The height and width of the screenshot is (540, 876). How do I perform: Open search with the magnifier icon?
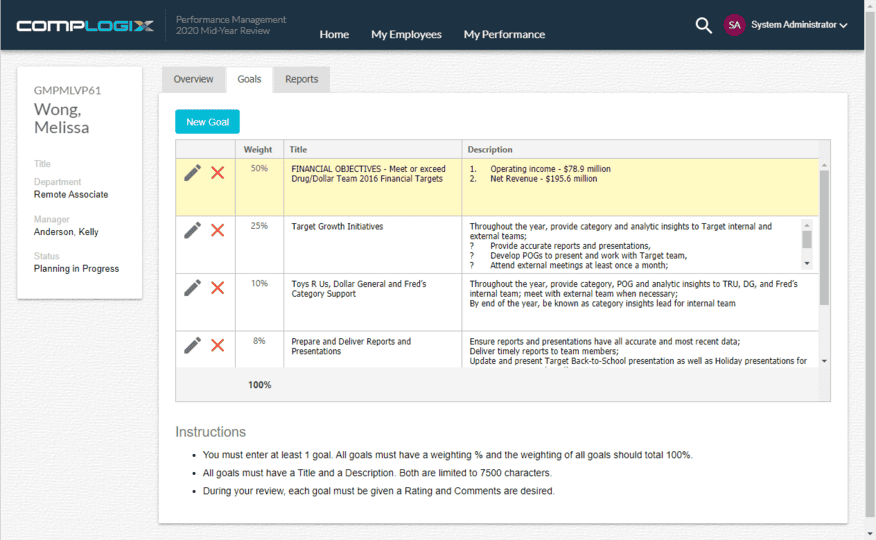[703, 25]
